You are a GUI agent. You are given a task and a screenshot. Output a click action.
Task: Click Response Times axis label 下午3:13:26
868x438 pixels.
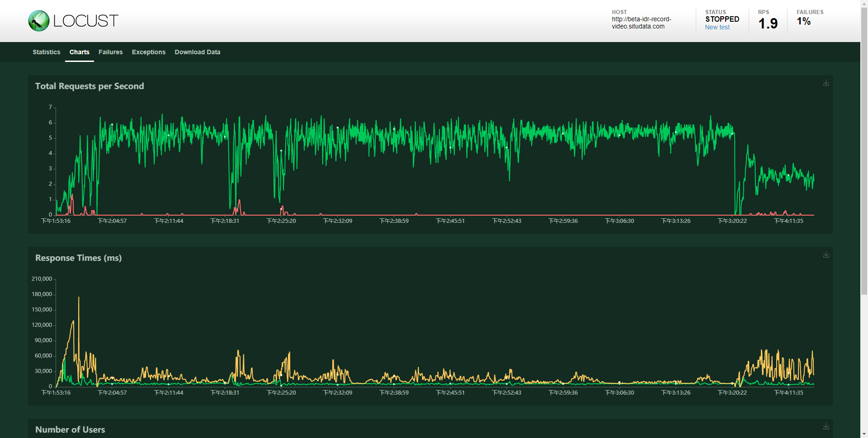pyautogui.click(x=676, y=393)
